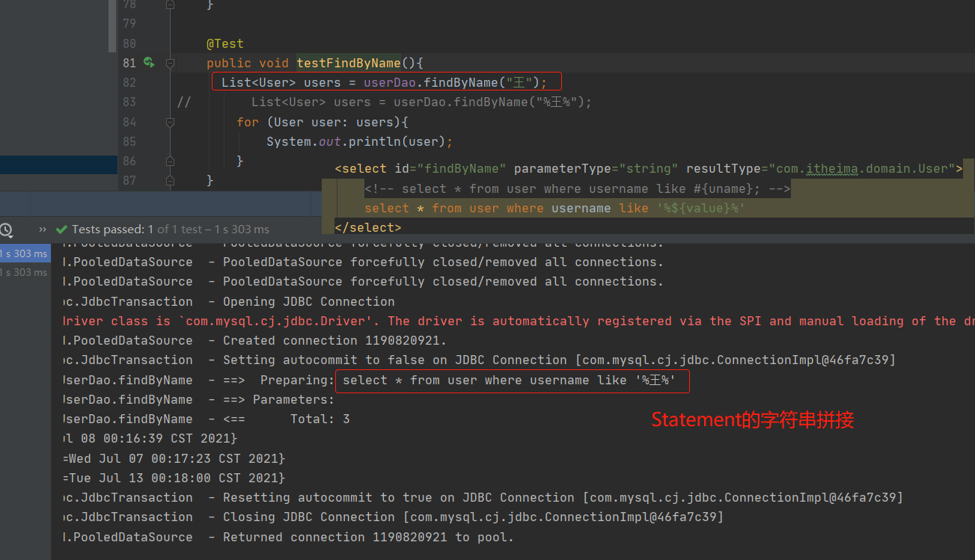Image resolution: width=975 pixels, height=560 pixels.
Task: Click the gutter at line number 85
Action: coord(129,141)
